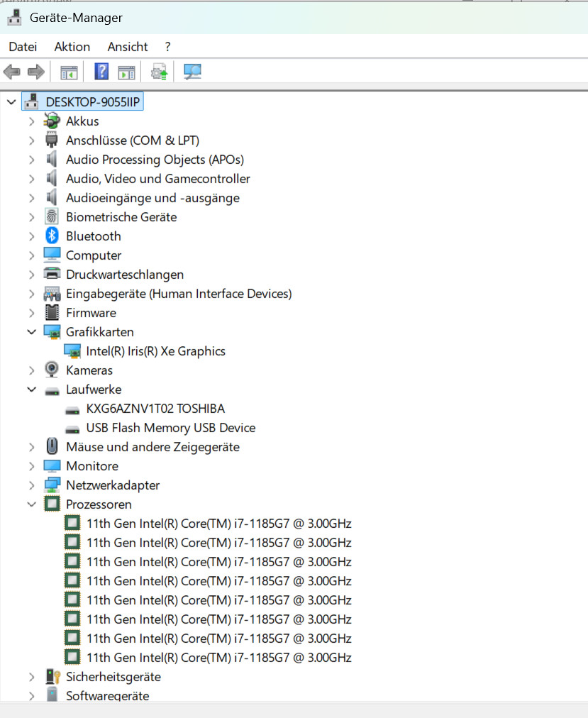Click the Intel Iris Xe Graphics device icon
The width and height of the screenshot is (588, 718).
click(72, 351)
